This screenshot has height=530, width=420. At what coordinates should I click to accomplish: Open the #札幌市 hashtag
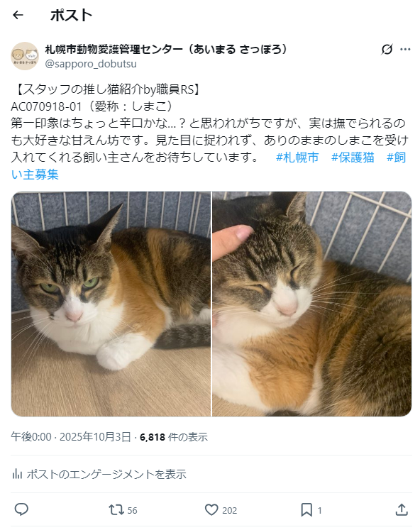pos(297,158)
